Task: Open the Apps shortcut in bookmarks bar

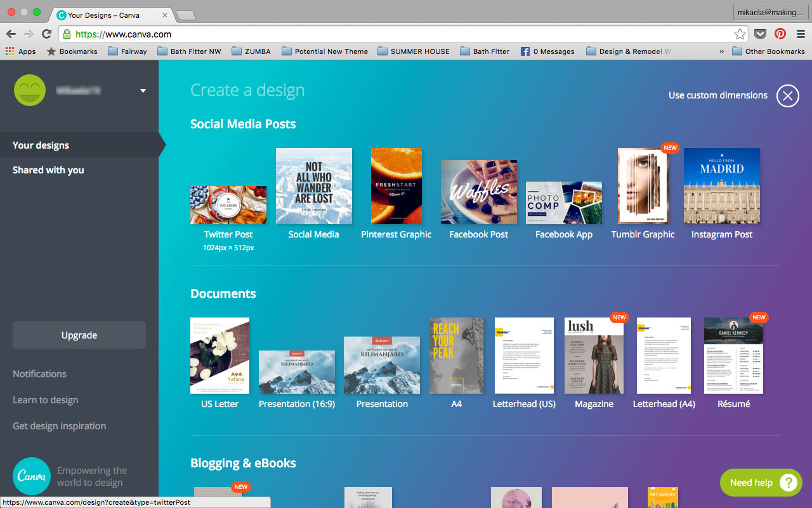Action: tap(20, 51)
